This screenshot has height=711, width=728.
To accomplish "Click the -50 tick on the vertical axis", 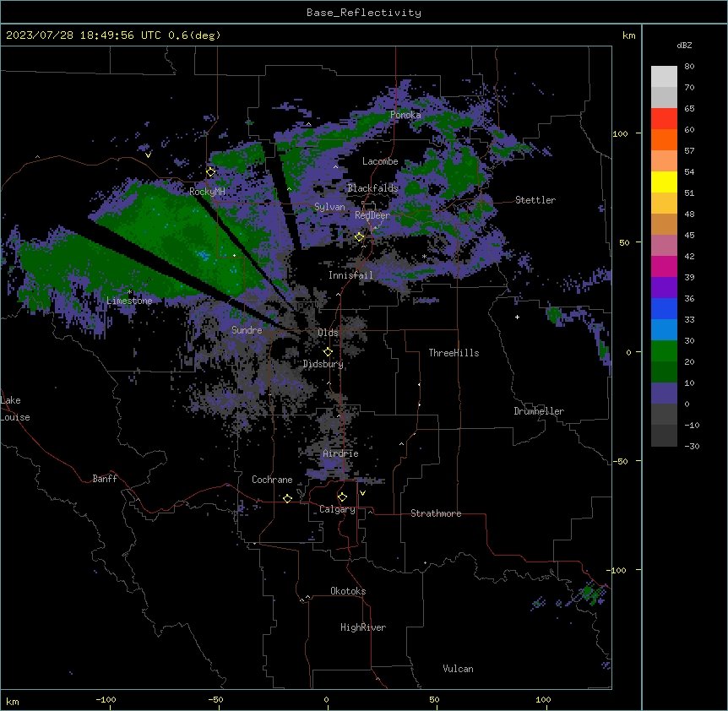I will 622,461.
